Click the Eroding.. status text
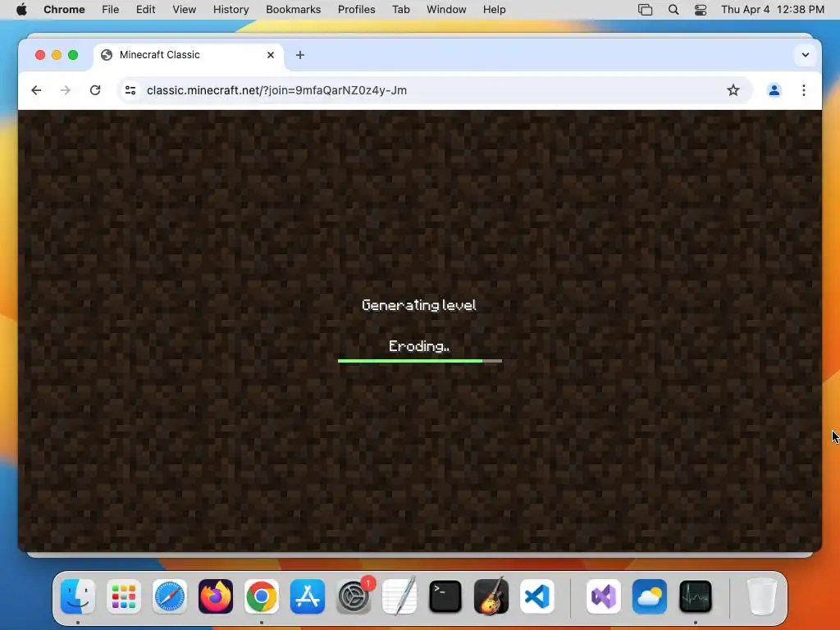The width and height of the screenshot is (840, 630). pos(419,346)
